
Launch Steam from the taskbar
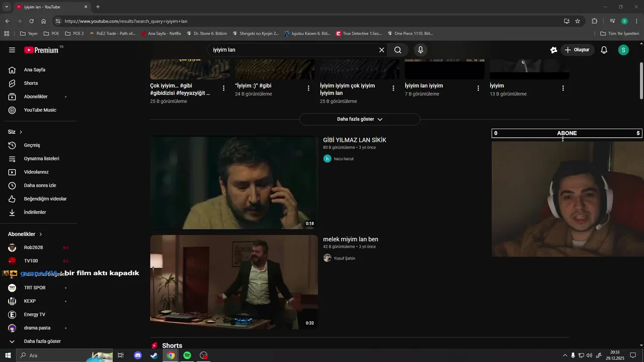pos(154,355)
